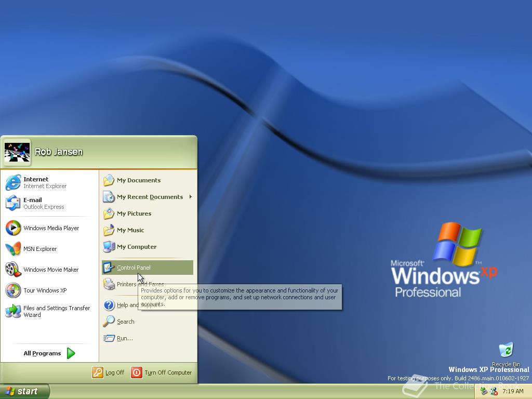Click the 7:19 AM taskbar clock
The image size is (532, 399).
point(513,392)
